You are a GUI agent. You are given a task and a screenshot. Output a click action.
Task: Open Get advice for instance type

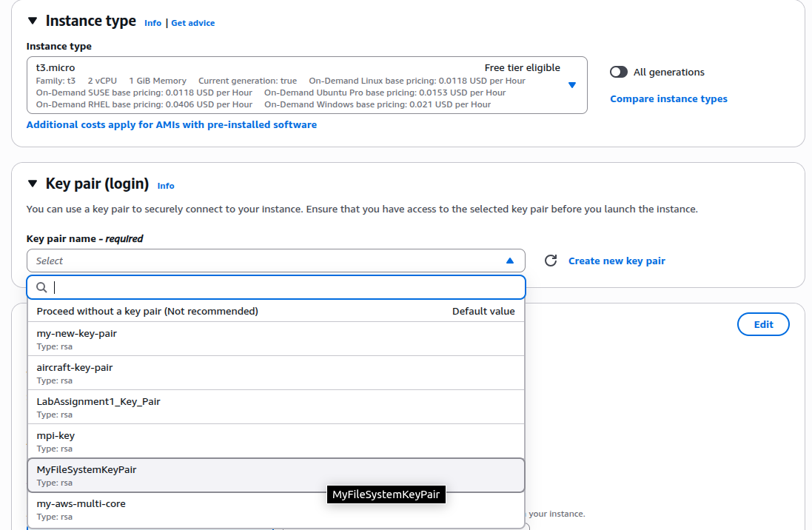click(x=192, y=23)
